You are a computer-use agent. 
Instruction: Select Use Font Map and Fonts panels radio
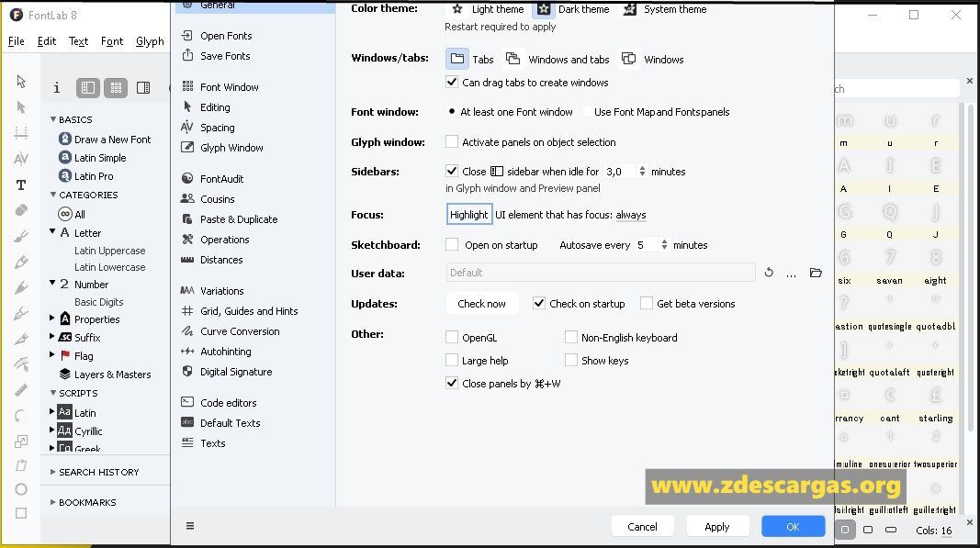point(587,111)
